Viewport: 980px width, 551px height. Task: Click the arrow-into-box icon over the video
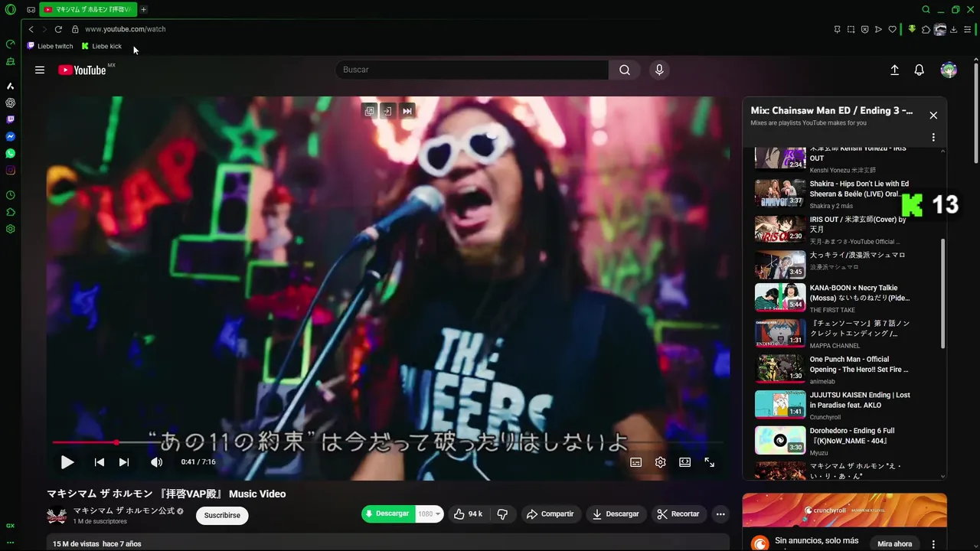pyautogui.click(x=387, y=111)
